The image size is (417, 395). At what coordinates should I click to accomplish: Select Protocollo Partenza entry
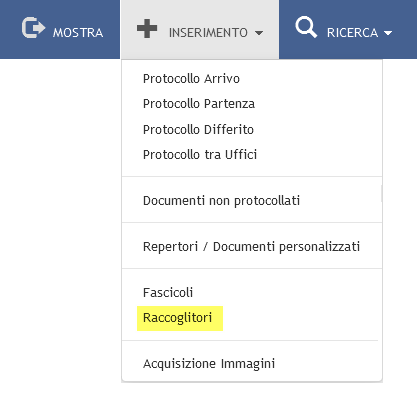coord(199,104)
